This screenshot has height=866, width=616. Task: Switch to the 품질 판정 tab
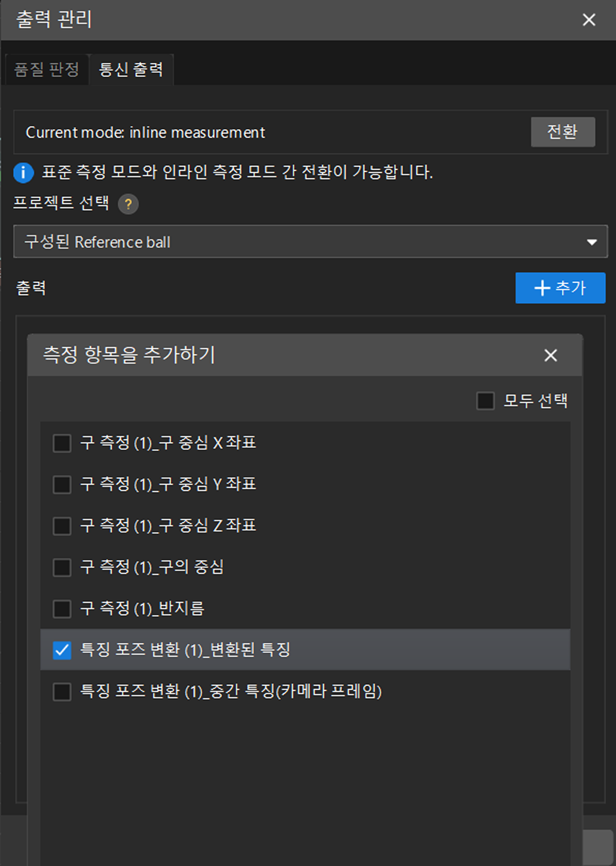[x=47, y=69]
